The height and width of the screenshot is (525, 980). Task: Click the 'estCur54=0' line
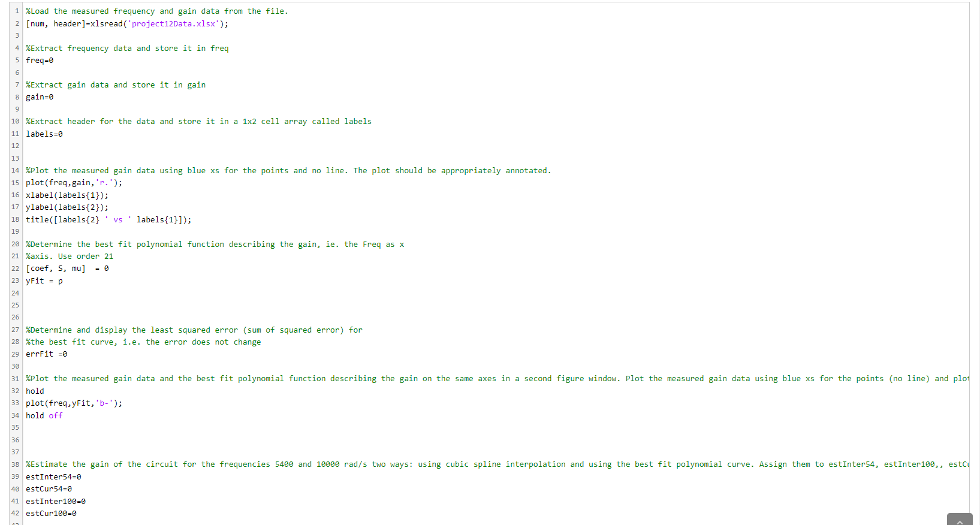pos(49,489)
